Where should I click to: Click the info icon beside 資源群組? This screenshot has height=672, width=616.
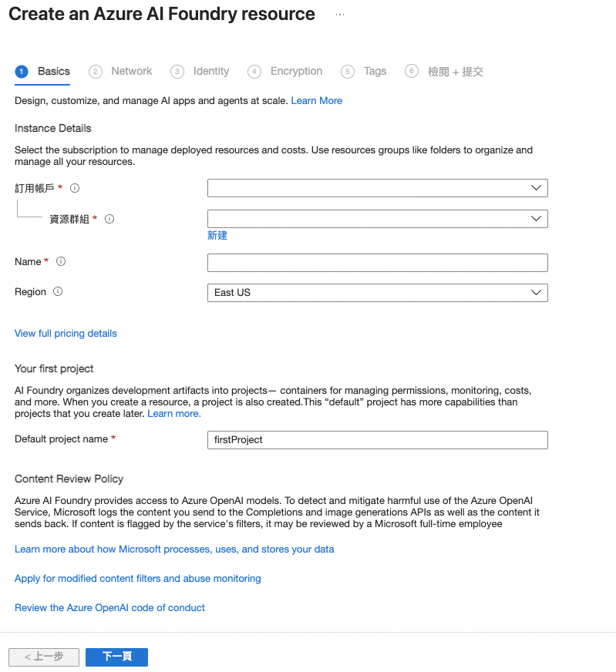coord(109,219)
